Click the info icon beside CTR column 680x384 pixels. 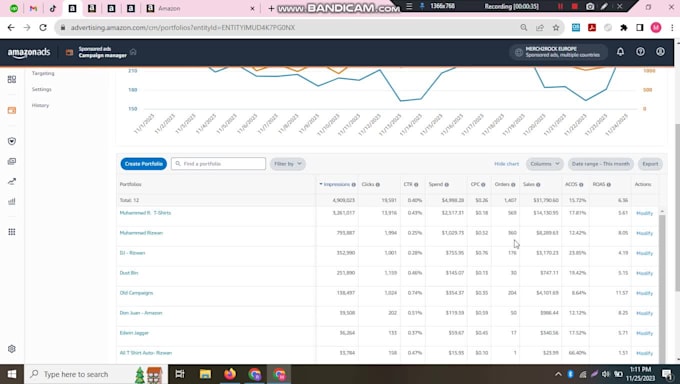(416, 184)
